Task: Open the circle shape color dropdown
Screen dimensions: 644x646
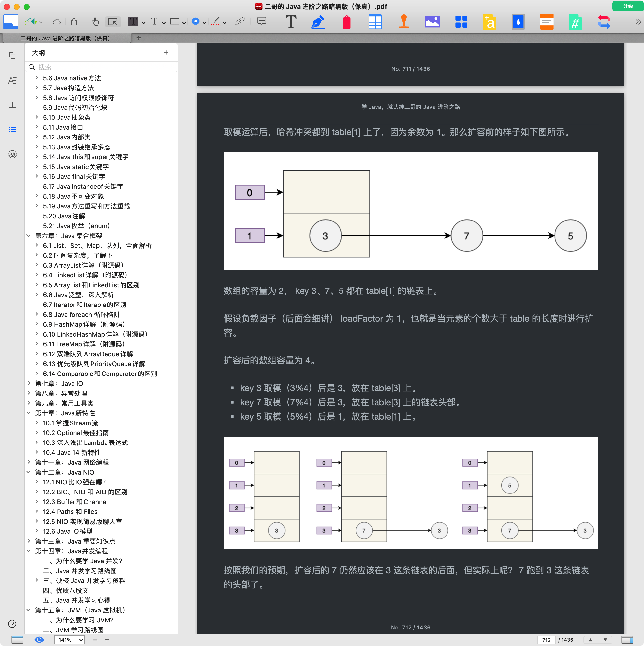Action: (x=204, y=23)
